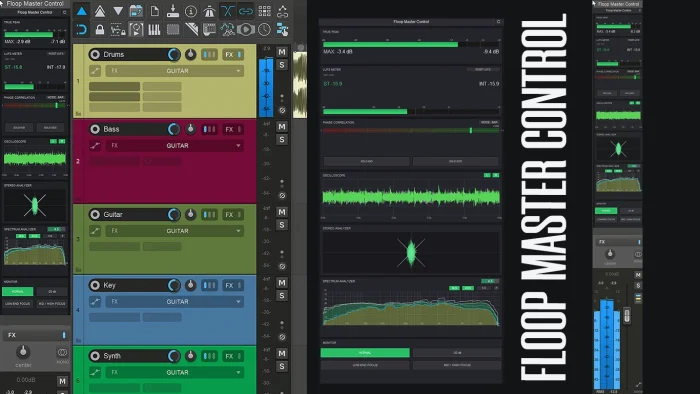Image resolution: width=700 pixels, height=394 pixels.
Task: Select -20 dB monitor mode in center panel
Action: pos(456,353)
